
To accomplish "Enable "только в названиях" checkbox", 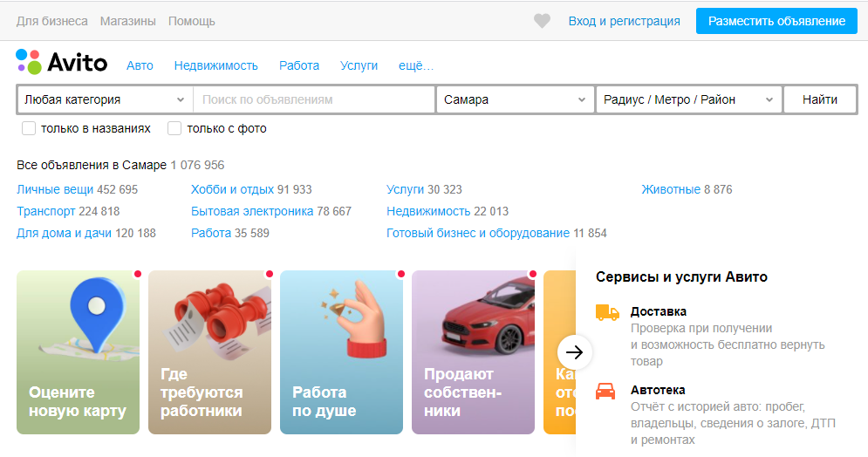I will pos(28,128).
